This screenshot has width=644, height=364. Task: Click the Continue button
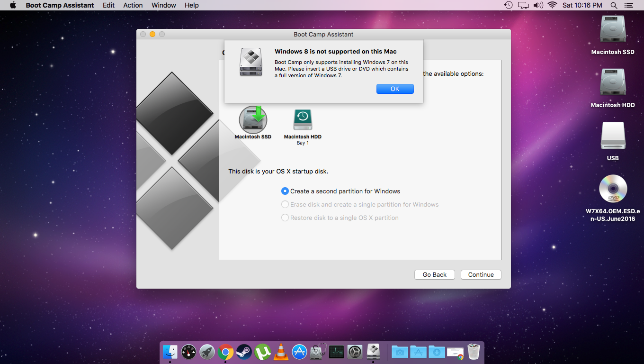(481, 274)
